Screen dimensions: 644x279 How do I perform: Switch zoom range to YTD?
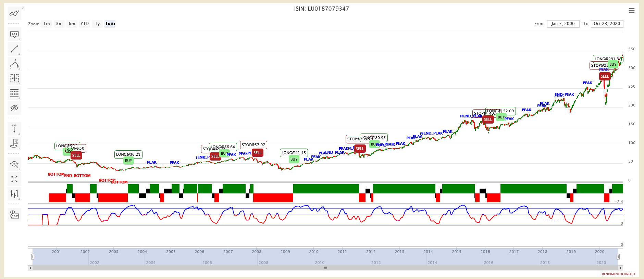[x=84, y=24]
